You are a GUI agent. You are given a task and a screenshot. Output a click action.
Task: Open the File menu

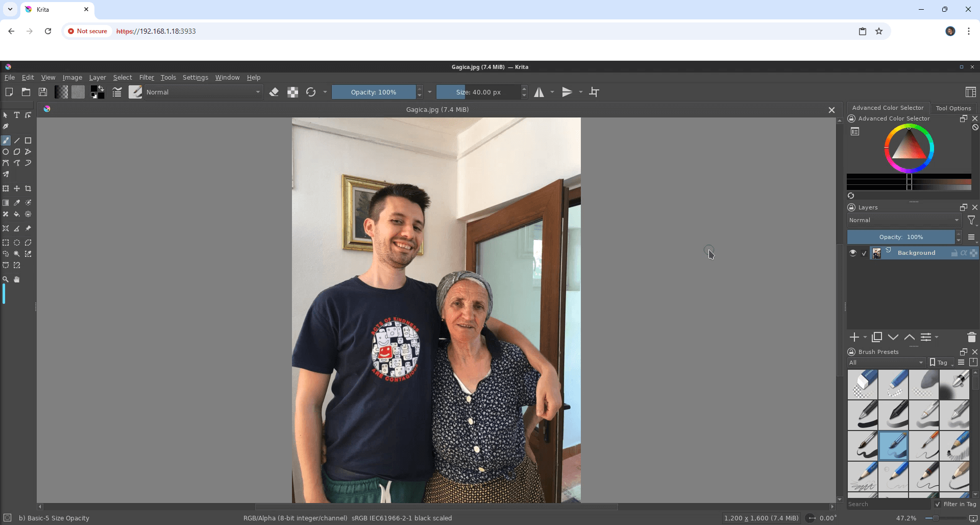pos(10,78)
